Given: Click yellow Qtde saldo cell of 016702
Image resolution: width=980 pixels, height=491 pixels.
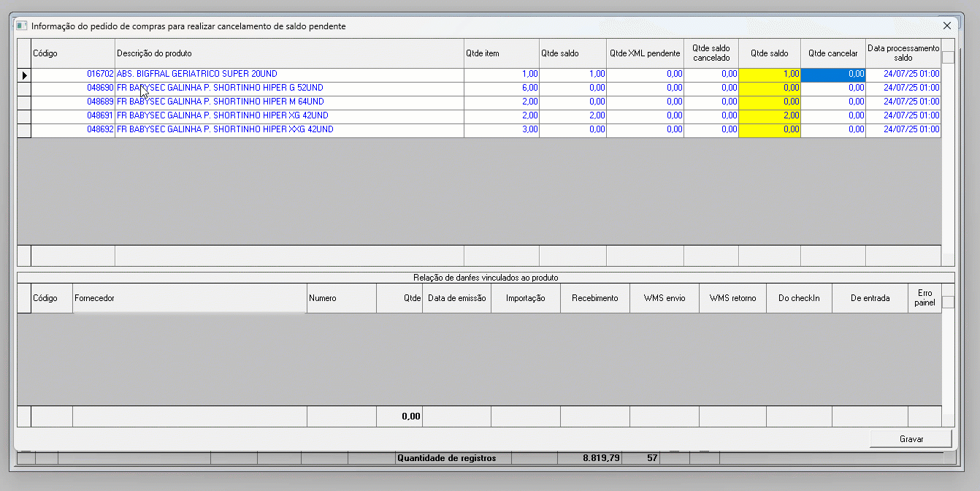Looking at the screenshot, I should pyautogui.click(x=770, y=75).
